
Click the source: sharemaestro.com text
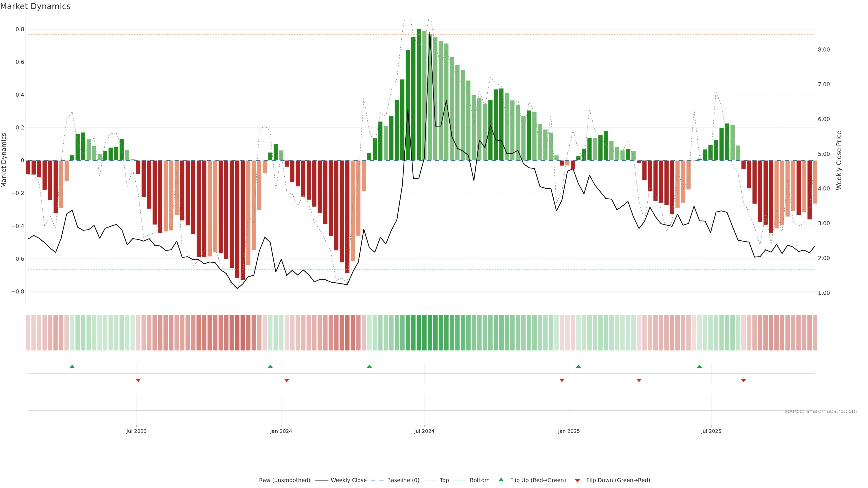821,411
